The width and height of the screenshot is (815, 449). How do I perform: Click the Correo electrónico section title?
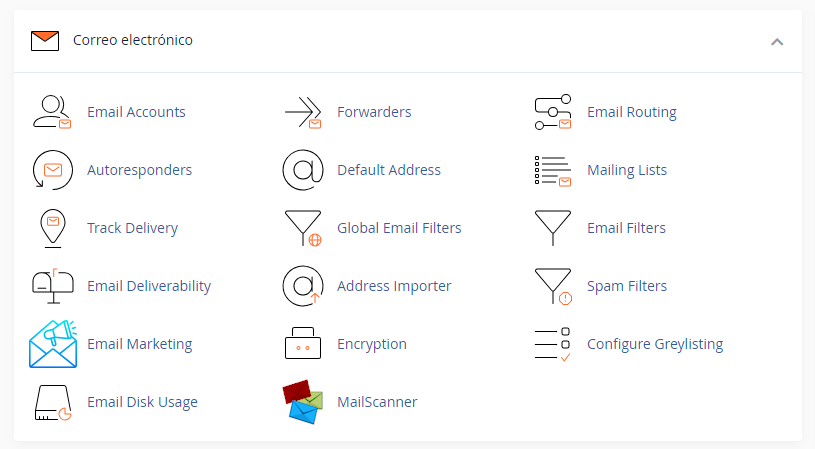tap(133, 40)
